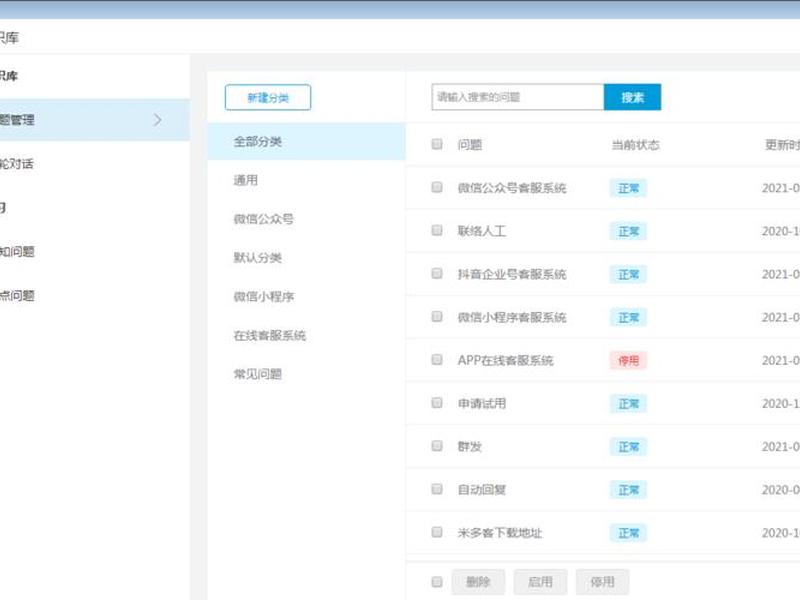Click the 正常 status tag for 申请试用
The image size is (800, 600).
pos(629,404)
